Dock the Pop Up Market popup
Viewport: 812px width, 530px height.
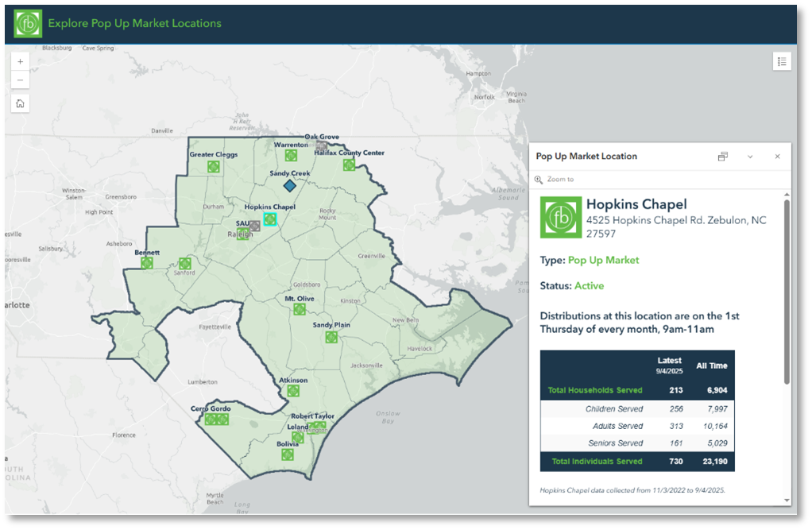(722, 157)
